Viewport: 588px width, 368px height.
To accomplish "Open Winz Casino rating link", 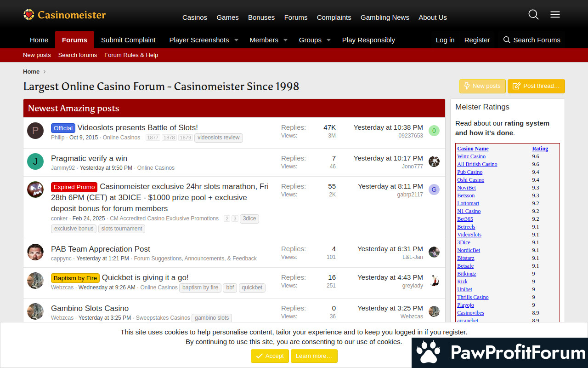I will pos(471,156).
